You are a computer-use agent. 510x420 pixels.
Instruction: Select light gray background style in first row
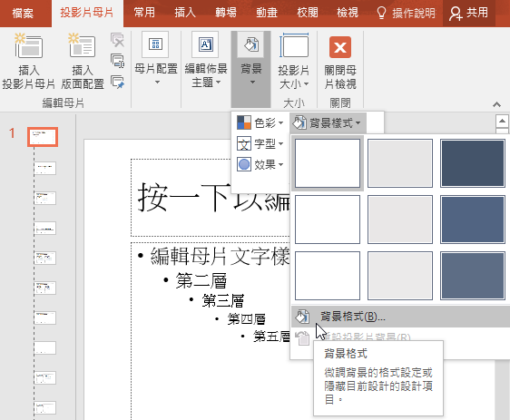(x=400, y=163)
